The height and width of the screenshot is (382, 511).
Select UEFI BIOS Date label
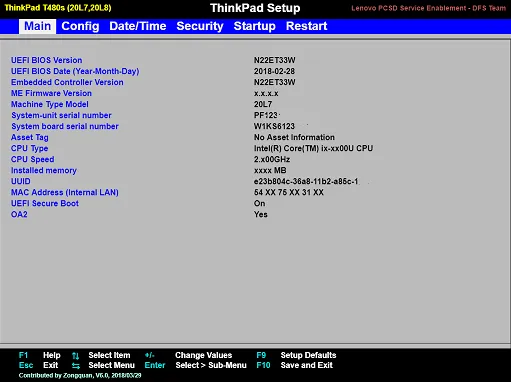point(75,71)
